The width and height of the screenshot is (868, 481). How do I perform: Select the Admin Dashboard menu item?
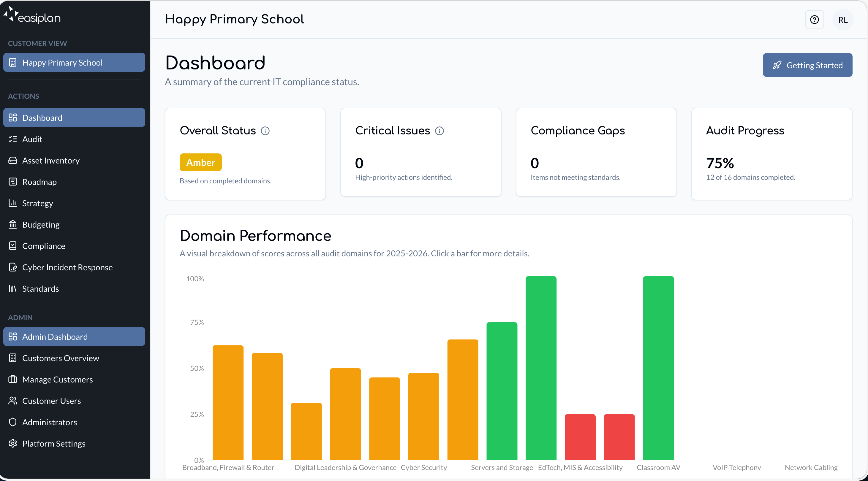point(74,336)
